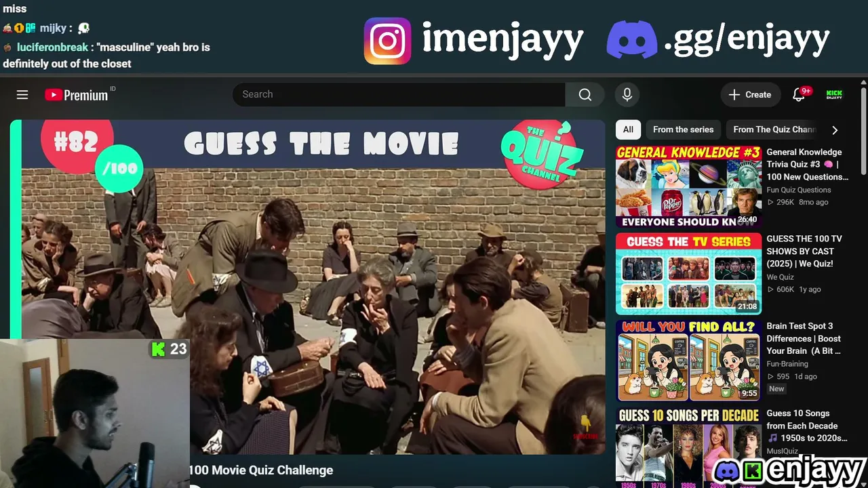
Task: Click the New badge under Fun-Braining
Action: [776, 389]
